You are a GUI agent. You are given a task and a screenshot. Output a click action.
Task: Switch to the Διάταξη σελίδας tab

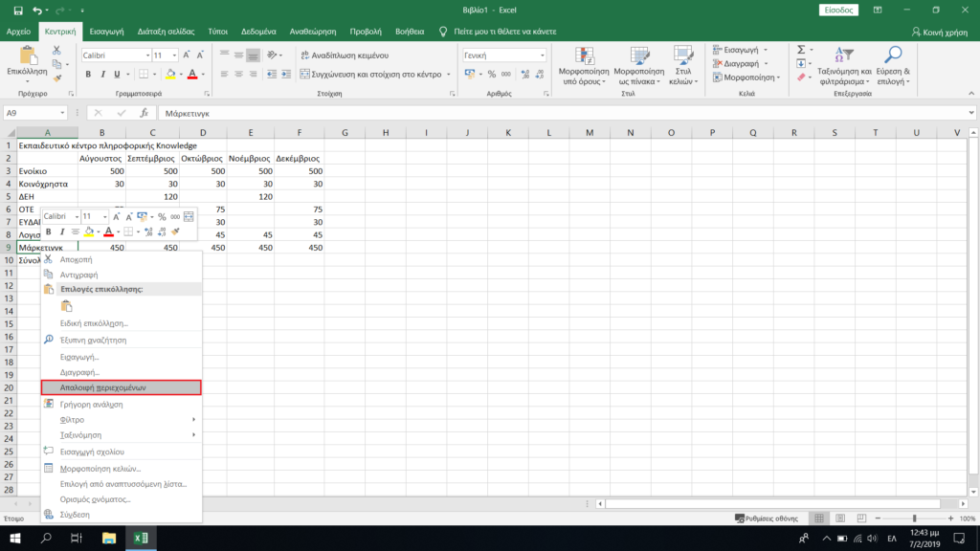pyautogui.click(x=166, y=32)
